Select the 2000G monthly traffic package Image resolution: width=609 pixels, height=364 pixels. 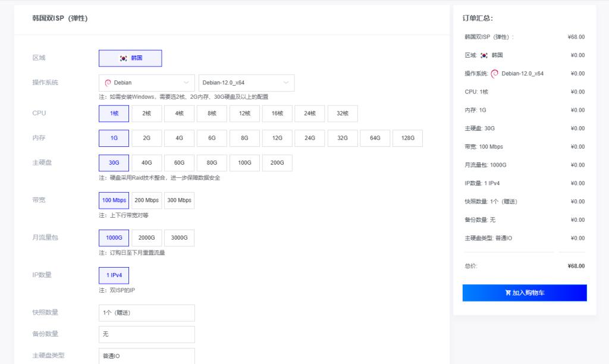pos(146,237)
